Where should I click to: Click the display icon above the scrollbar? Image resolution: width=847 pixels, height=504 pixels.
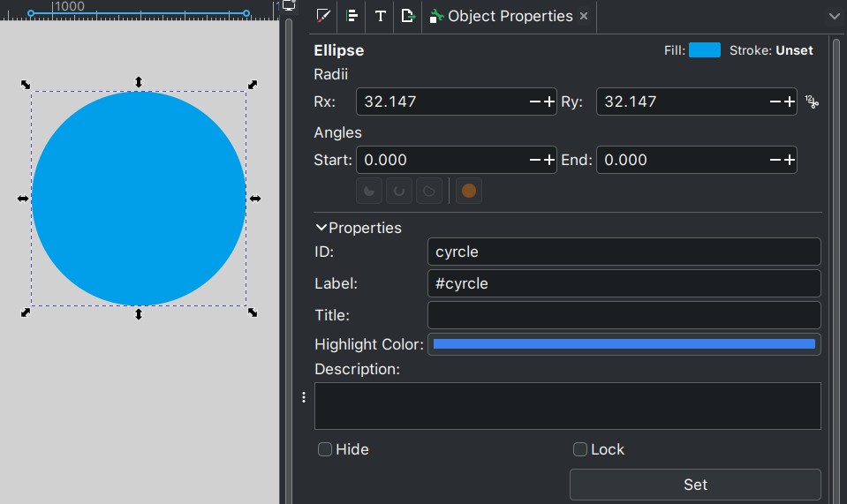[x=289, y=5]
